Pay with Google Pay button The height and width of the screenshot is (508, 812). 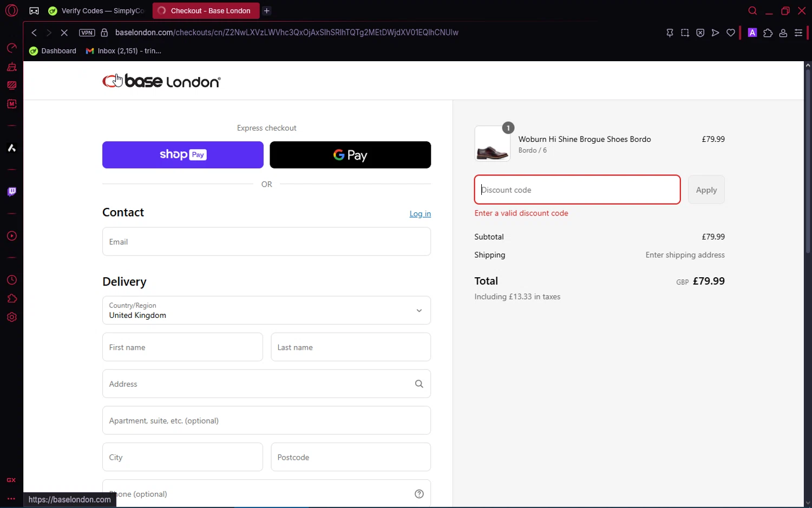pos(350,155)
